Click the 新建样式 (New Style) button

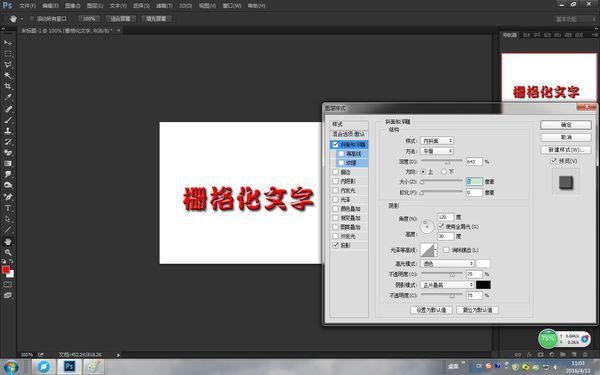[566, 150]
